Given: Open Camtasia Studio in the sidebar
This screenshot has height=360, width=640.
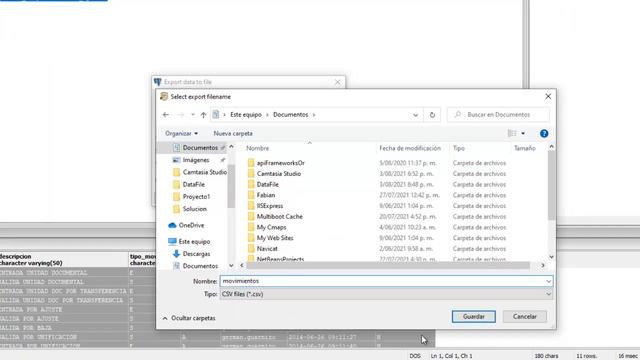Looking at the screenshot, I should point(204,172).
